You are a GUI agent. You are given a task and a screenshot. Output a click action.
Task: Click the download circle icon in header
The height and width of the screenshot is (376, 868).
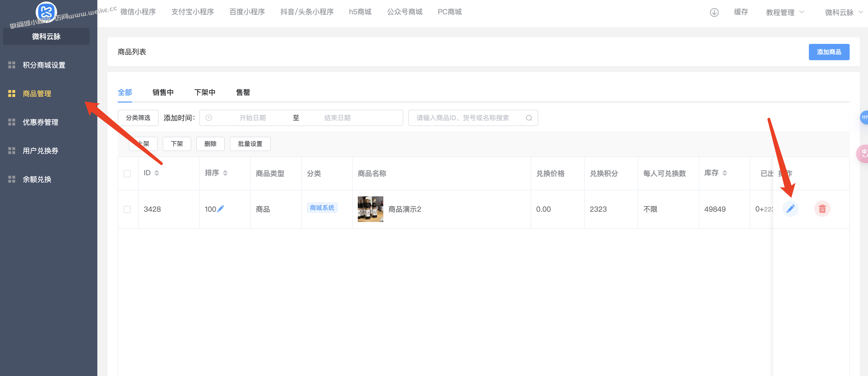point(714,12)
